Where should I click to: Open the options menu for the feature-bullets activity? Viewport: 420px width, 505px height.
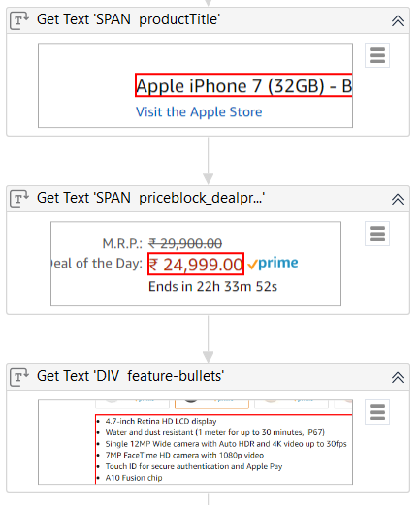coord(377,412)
